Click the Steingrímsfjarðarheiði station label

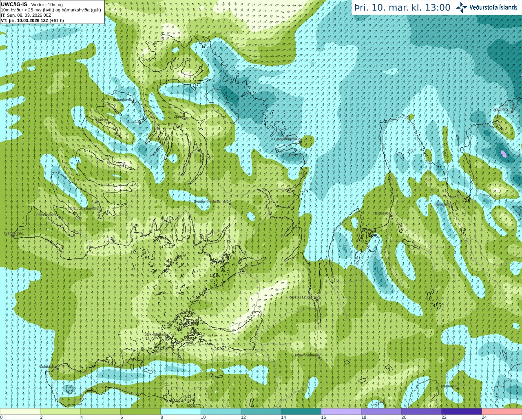click(x=212, y=201)
